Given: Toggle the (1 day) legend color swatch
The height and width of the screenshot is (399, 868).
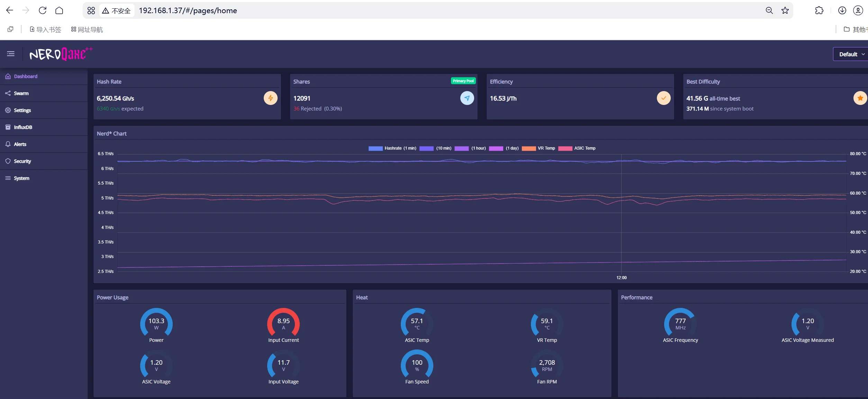Looking at the screenshot, I should (x=496, y=148).
